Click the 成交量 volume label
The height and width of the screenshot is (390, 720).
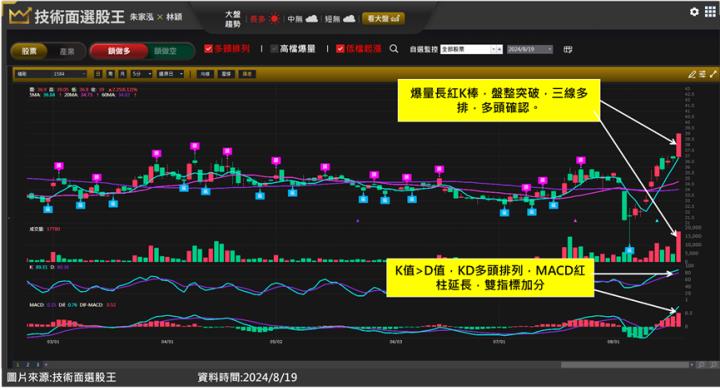pyautogui.click(x=36, y=229)
